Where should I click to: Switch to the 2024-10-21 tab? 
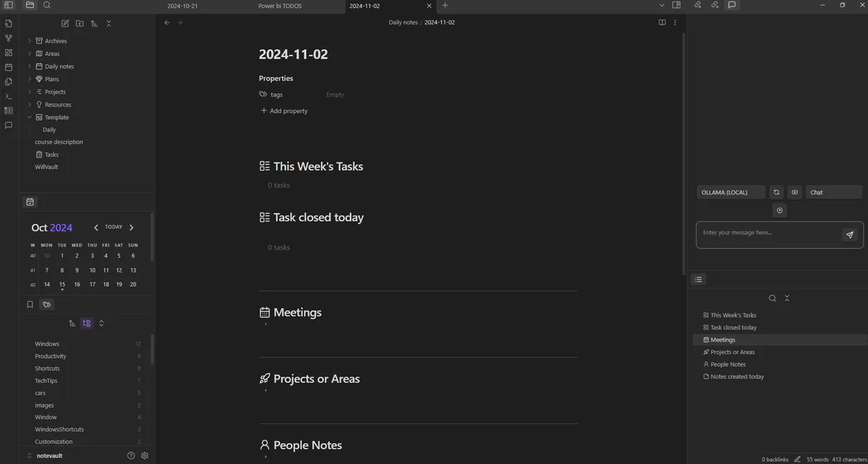point(182,6)
